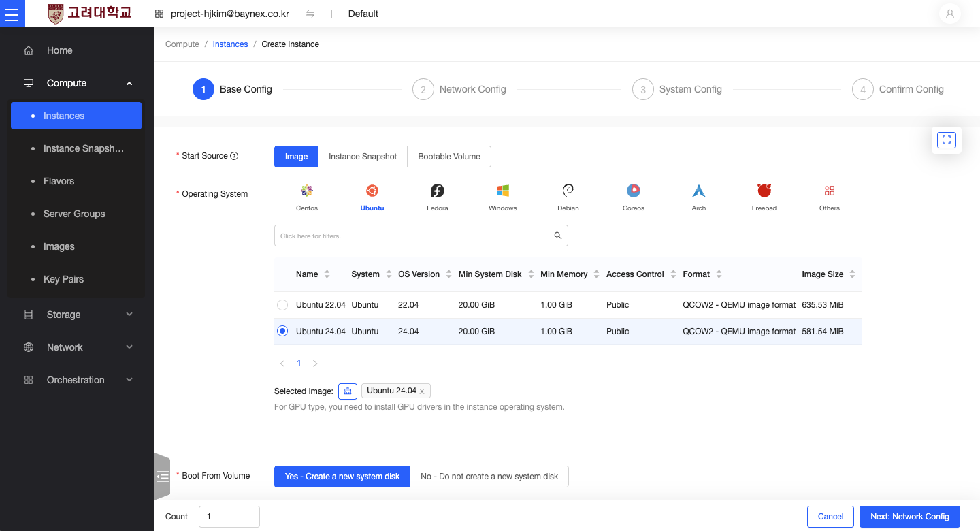
Task: Switch start source to Instance Snapshot tab
Action: click(363, 157)
